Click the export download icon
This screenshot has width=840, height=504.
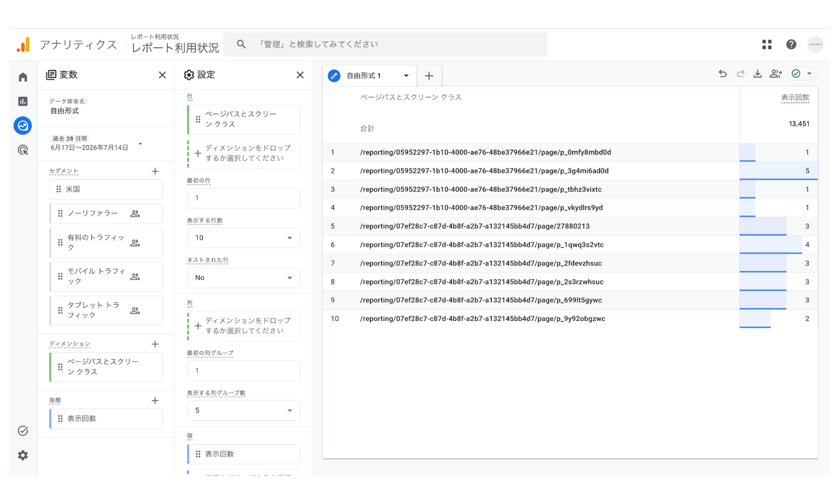(x=758, y=74)
